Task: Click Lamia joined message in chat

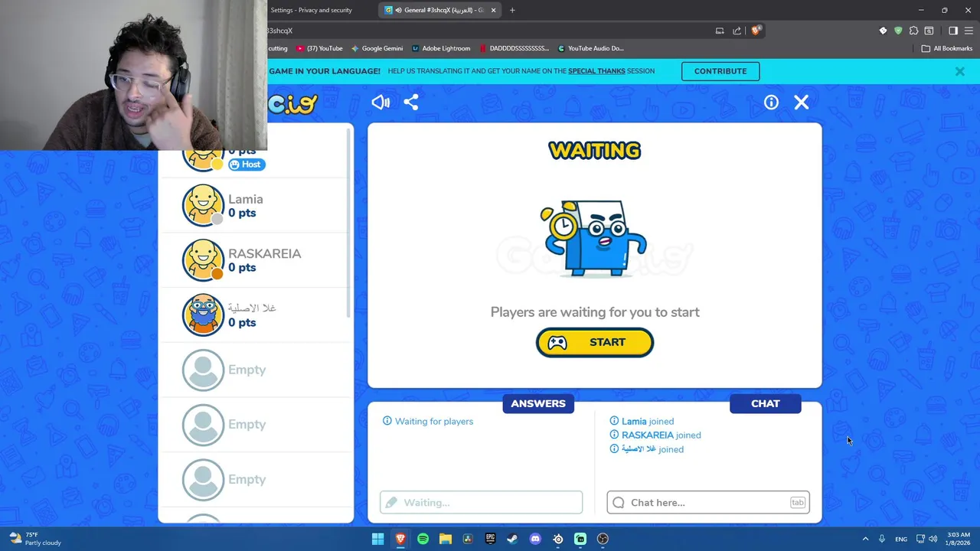Action: pyautogui.click(x=642, y=421)
